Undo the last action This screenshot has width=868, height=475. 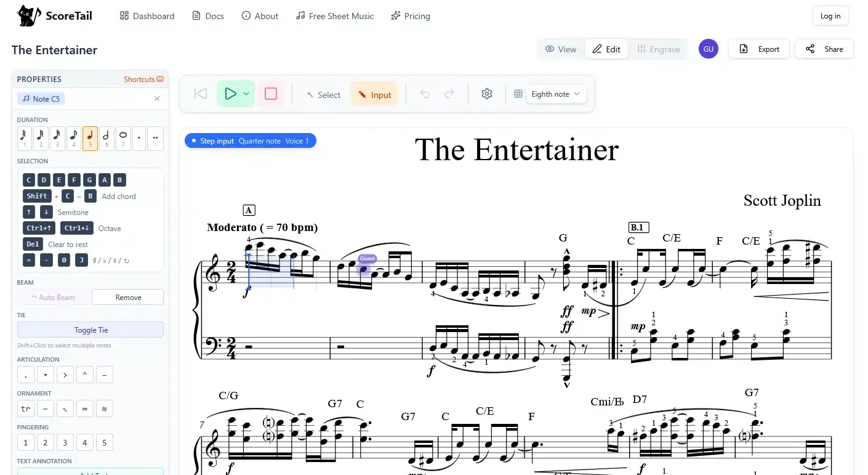pos(425,94)
